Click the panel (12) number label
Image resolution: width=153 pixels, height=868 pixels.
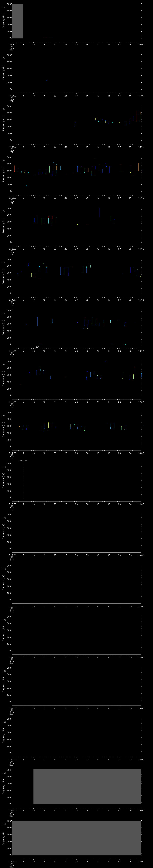pos(3,569)
